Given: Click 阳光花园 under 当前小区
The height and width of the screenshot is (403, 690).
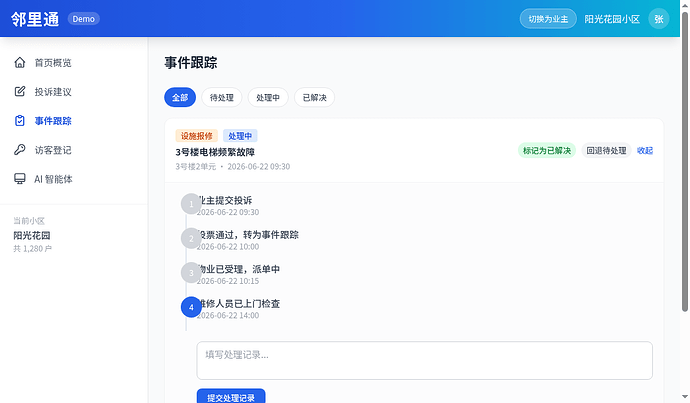Looking at the screenshot, I should pos(32,235).
